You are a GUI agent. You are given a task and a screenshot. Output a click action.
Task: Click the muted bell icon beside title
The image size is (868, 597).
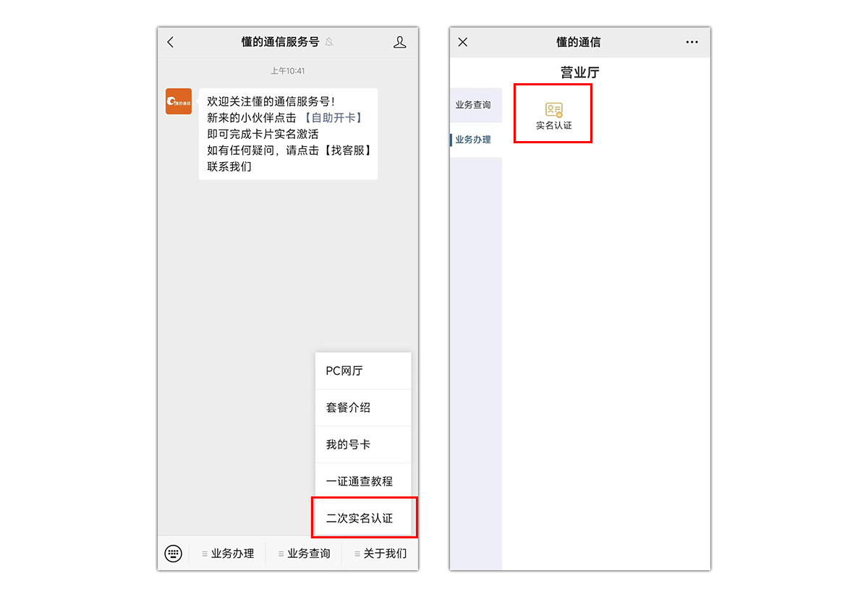pos(329,42)
